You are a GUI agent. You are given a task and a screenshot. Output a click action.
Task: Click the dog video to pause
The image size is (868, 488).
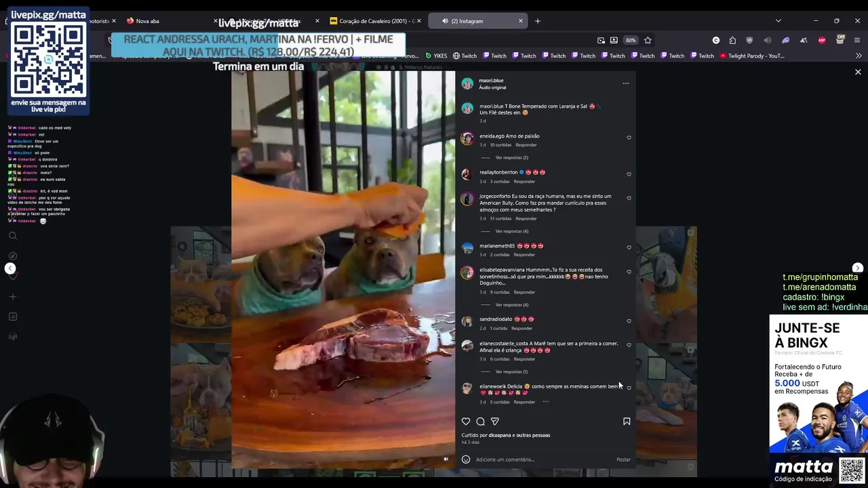tap(343, 270)
